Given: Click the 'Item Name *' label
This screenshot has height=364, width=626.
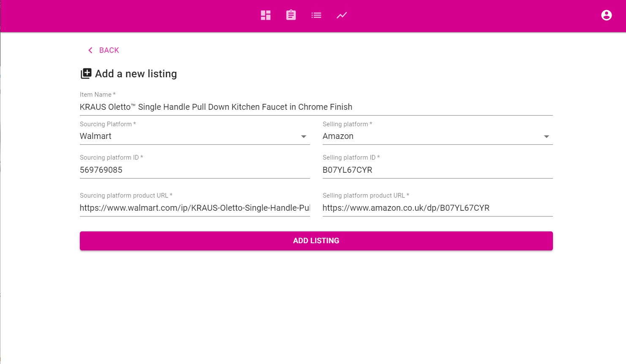Looking at the screenshot, I should coord(98,95).
